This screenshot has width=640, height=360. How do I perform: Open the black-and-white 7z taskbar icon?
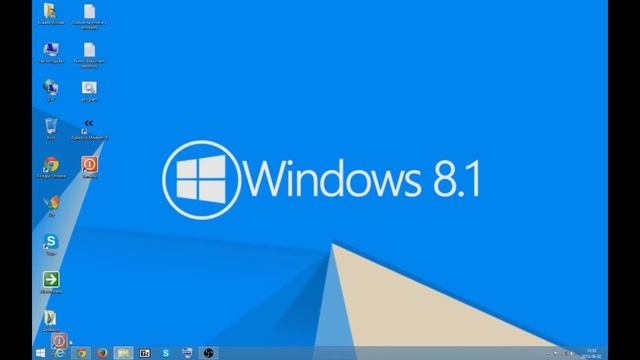(144, 353)
